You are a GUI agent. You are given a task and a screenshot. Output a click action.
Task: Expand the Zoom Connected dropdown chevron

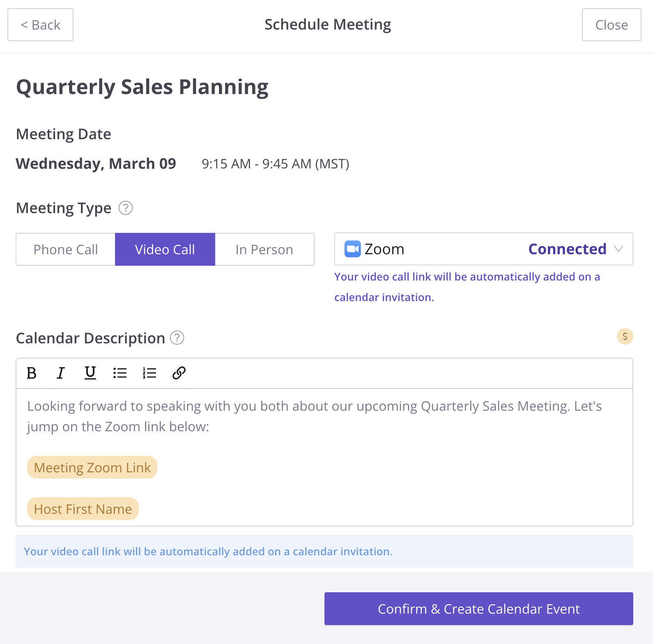pos(619,249)
